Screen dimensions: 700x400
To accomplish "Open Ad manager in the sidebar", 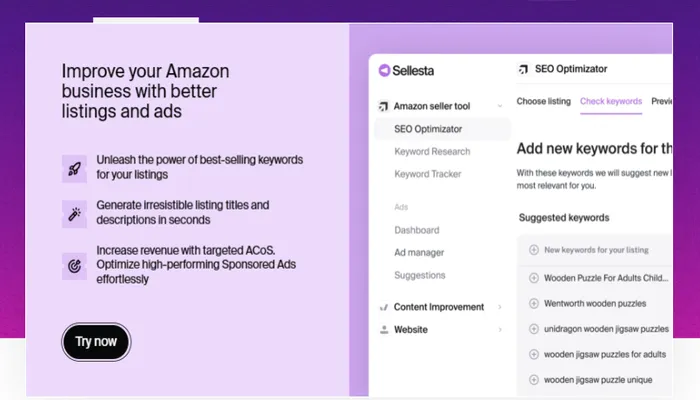I will tap(419, 252).
